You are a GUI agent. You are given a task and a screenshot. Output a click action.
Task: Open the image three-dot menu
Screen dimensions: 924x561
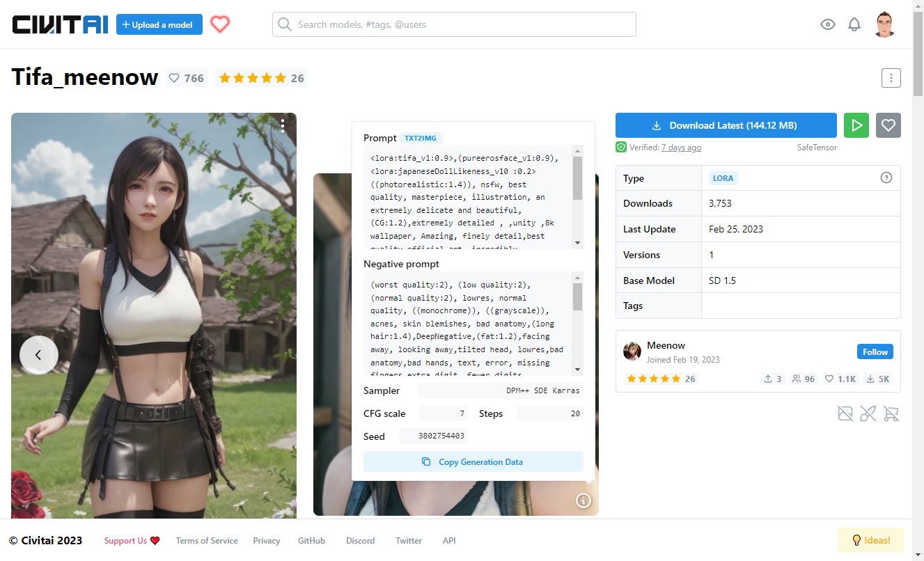[x=283, y=125]
